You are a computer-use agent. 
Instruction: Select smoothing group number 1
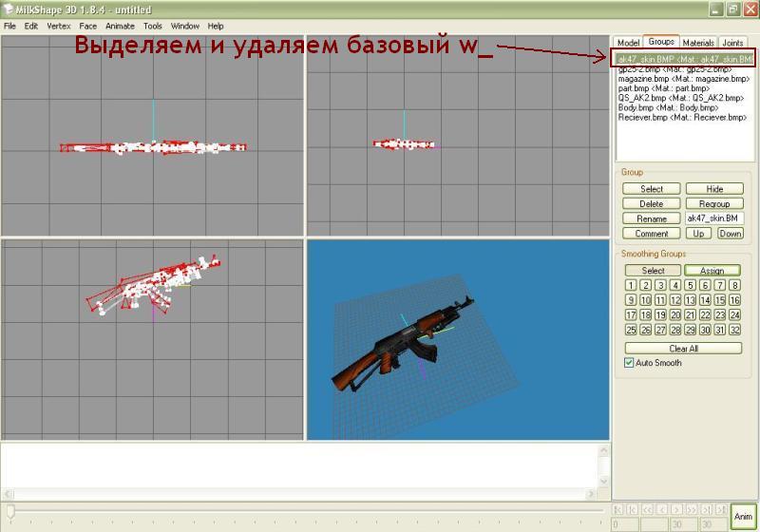pos(631,285)
